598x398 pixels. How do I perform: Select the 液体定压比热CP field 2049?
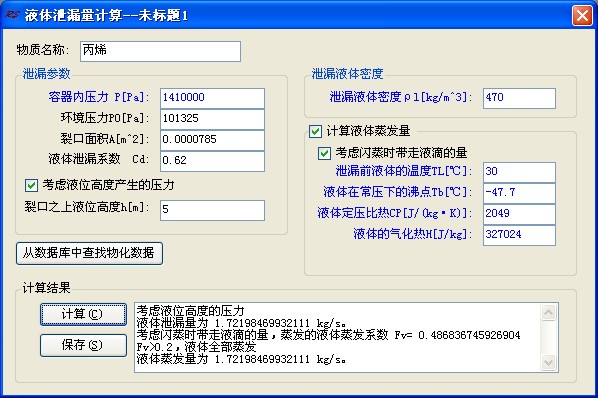click(519, 214)
